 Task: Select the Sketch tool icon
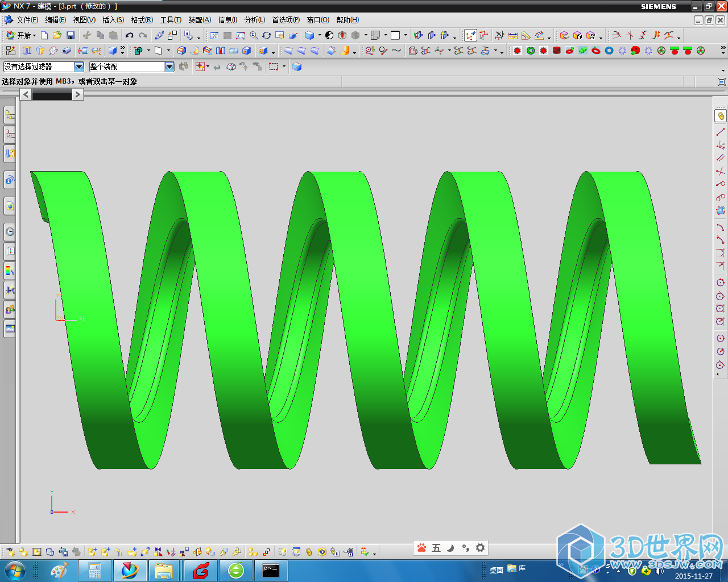click(x=11, y=51)
